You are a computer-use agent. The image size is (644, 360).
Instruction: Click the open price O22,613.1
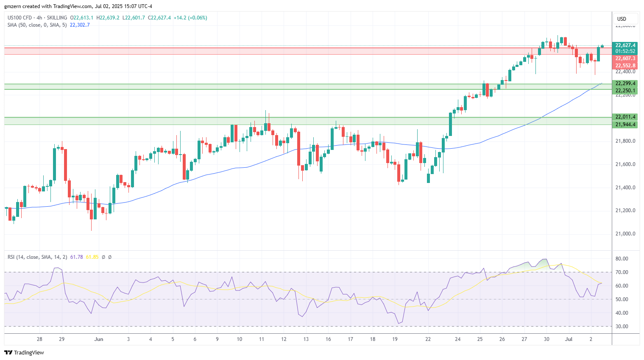click(81, 18)
